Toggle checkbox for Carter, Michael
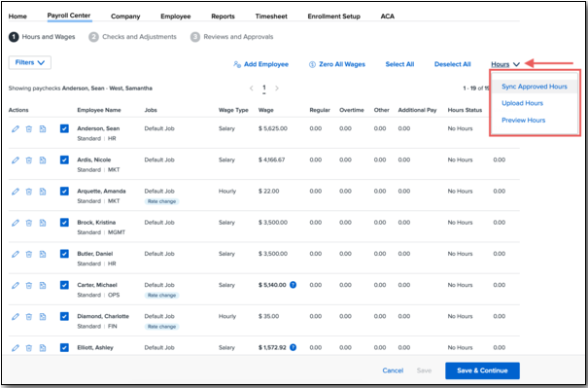Viewport: 588px width, 388px height. 64,285
